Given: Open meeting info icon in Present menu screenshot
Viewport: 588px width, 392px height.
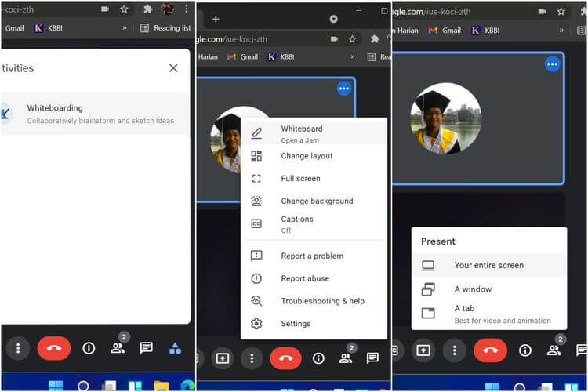Looking at the screenshot, I should (x=525, y=350).
